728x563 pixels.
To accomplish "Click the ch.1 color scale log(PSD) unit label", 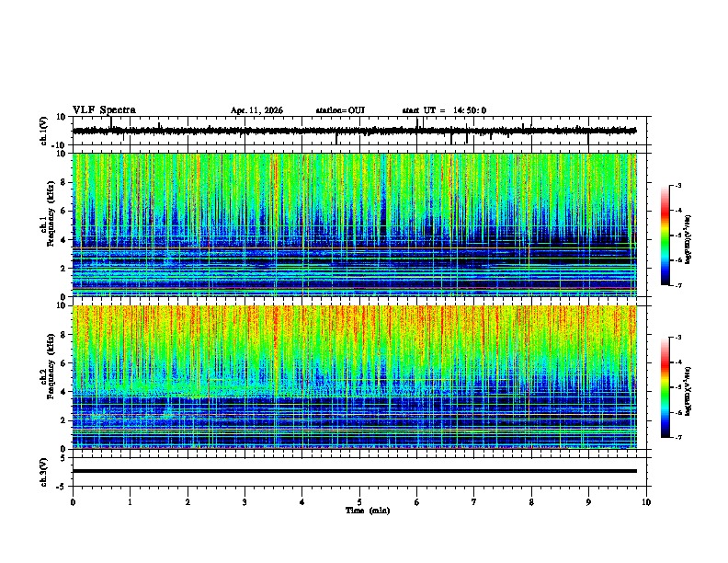I will pos(688,240).
